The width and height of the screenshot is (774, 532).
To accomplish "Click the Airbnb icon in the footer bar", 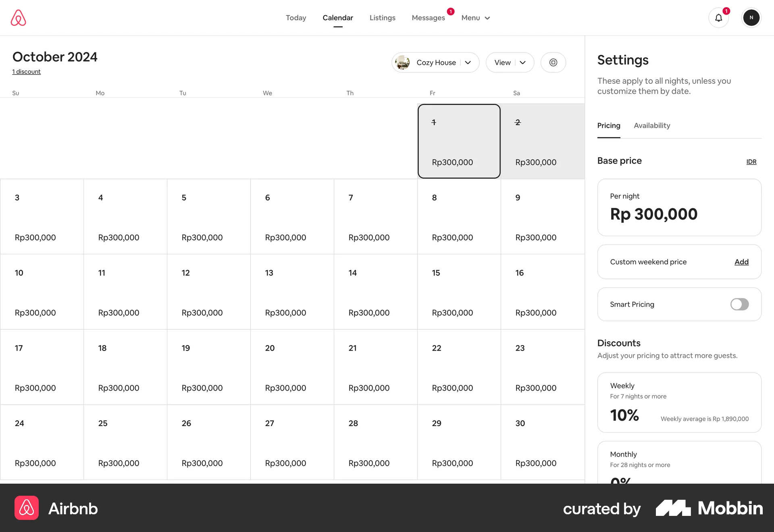I will click(x=26, y=508).
